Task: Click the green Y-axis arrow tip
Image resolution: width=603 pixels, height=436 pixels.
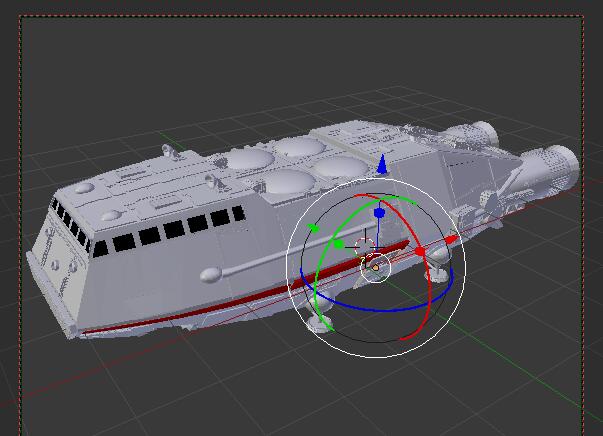Action: pos(313,228)
